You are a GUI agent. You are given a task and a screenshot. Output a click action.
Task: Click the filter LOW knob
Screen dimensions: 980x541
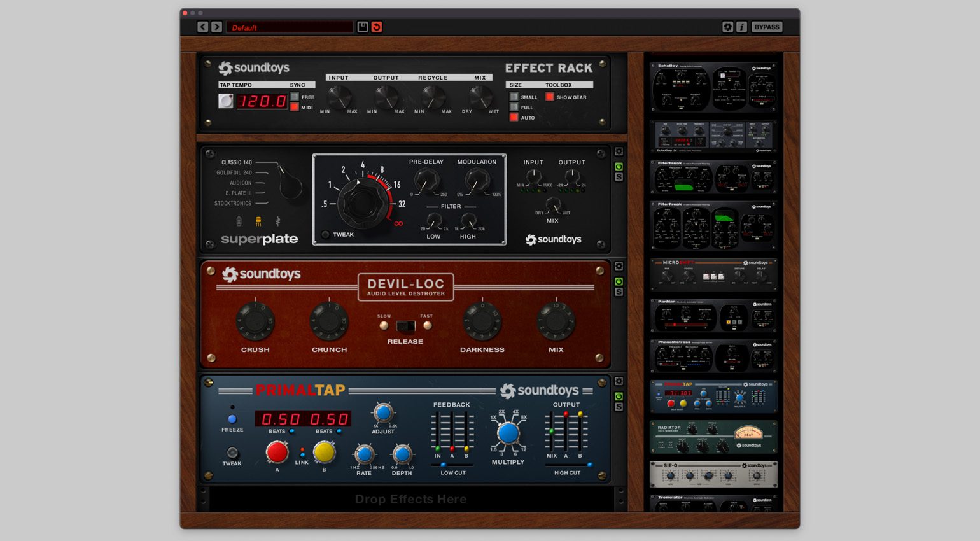tap(433, 221)
